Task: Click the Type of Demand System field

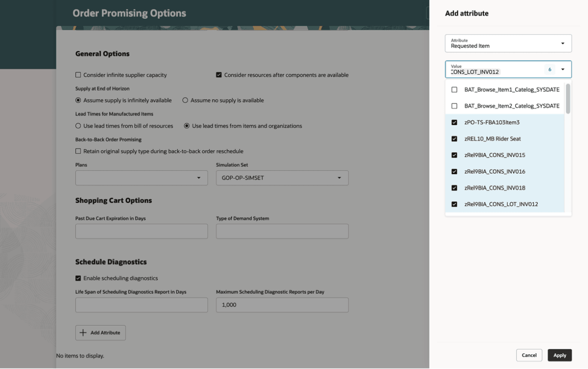Action: pos(282,231)
